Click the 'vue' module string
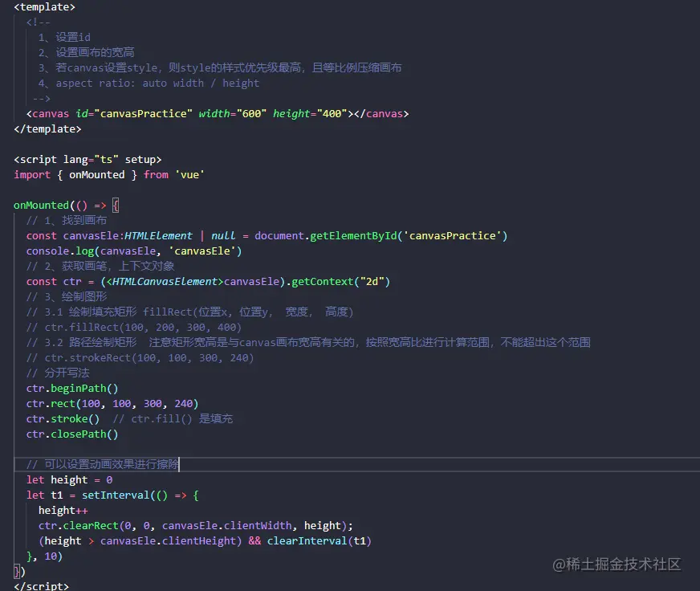 pyautogui.click(x=189, y=175)
